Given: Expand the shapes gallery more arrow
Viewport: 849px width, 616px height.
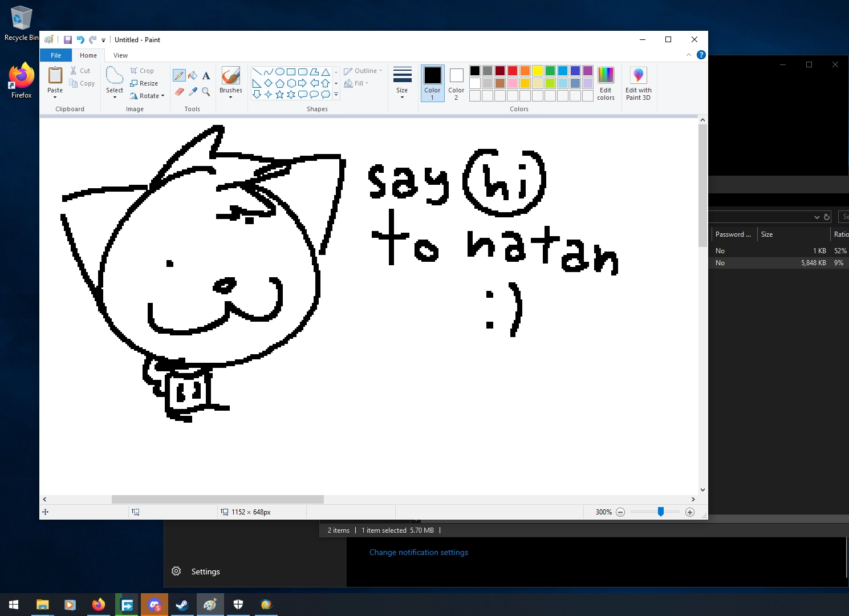Looking at the screenshot, I should tap(336, 95).
